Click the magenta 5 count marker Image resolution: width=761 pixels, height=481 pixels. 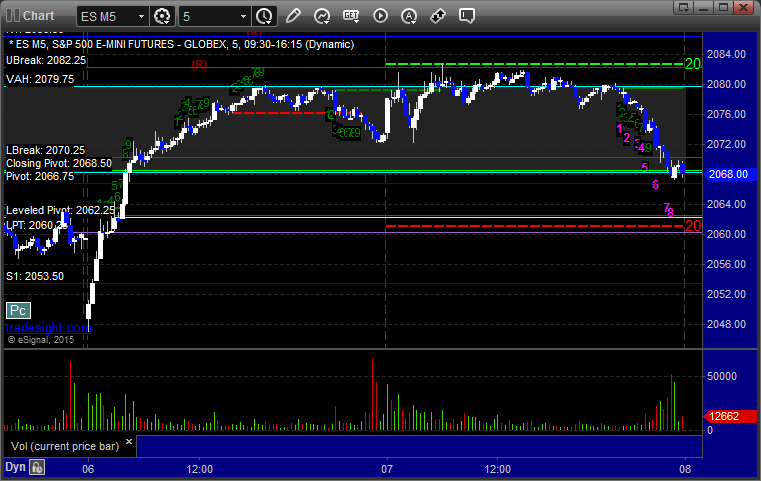[x=645, y=167]
